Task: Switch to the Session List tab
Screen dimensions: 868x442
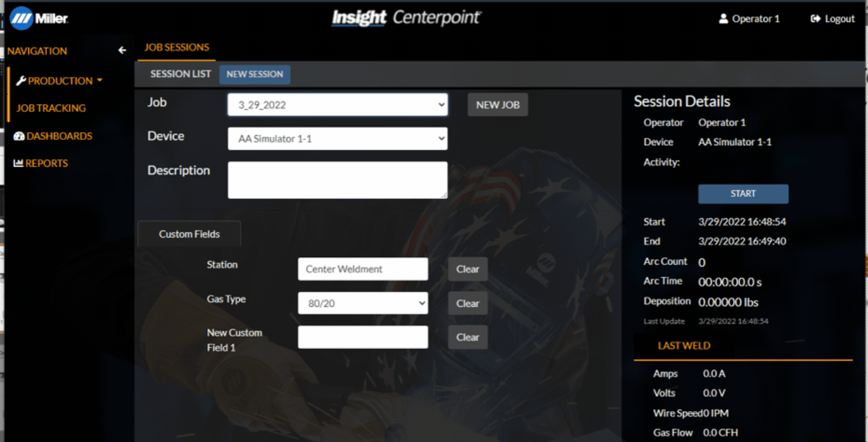Action: pyautogui.click(x=180, y=74)
